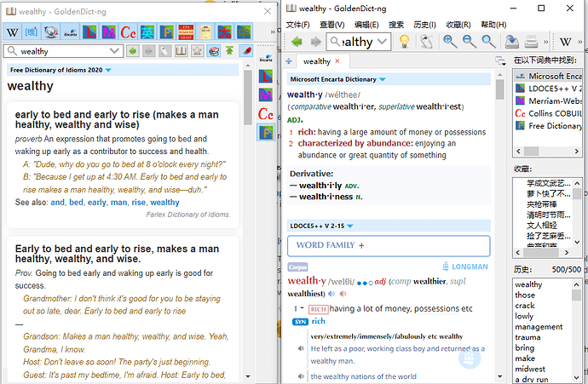Select the globe website dictionary icon in popup
This screenshot has height=384, width=588.
pos(51,32)
